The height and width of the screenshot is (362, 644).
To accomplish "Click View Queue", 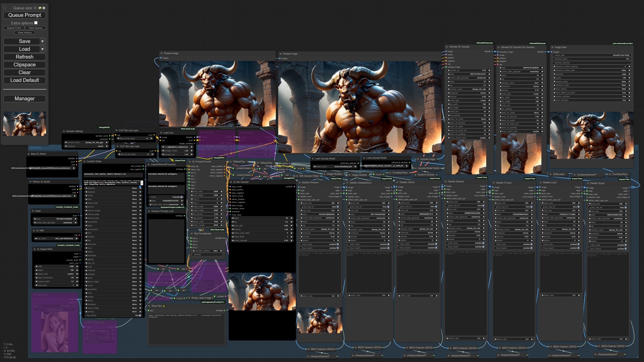I will point(35,28).
